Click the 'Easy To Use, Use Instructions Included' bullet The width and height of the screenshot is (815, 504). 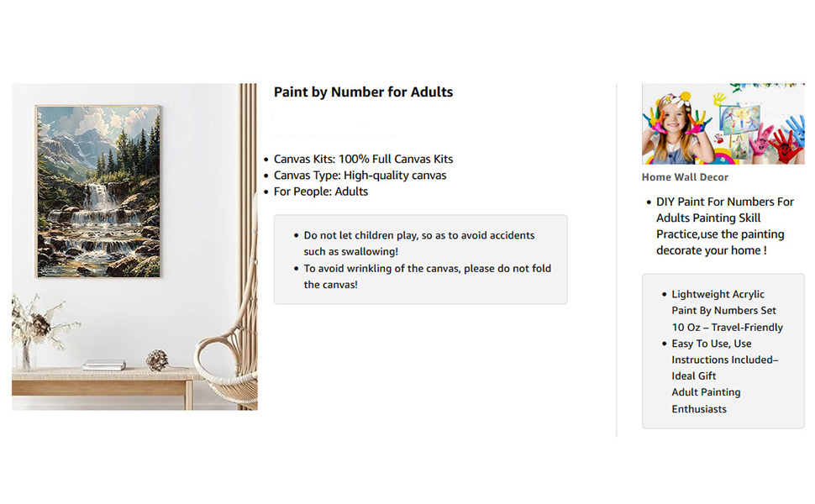pyautogui.click(x=724, y=352)
